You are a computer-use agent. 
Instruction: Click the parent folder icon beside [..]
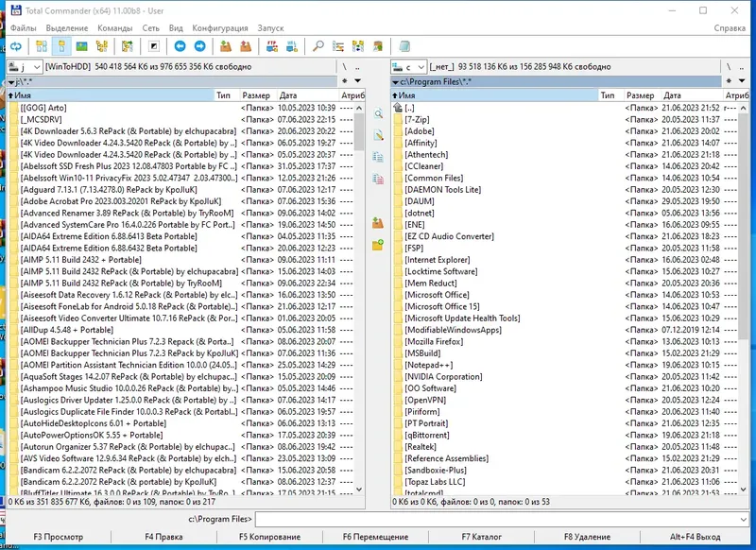coord(397,108)
